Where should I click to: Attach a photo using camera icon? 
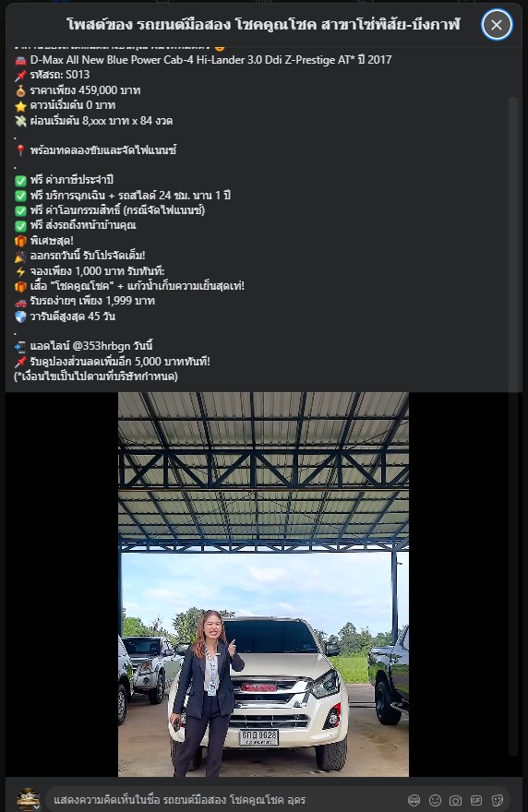coord(455,800)
